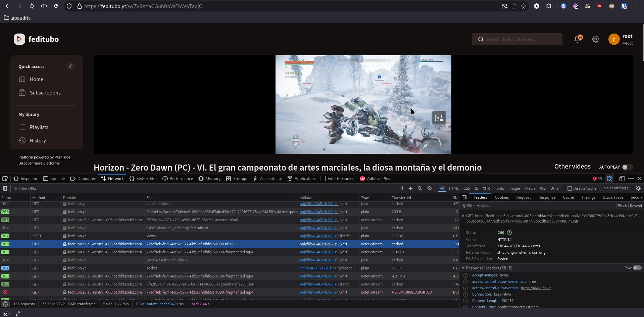Screen dimensions: 644x317
Task: Open the PeerTube link
Action: (62, 157)
